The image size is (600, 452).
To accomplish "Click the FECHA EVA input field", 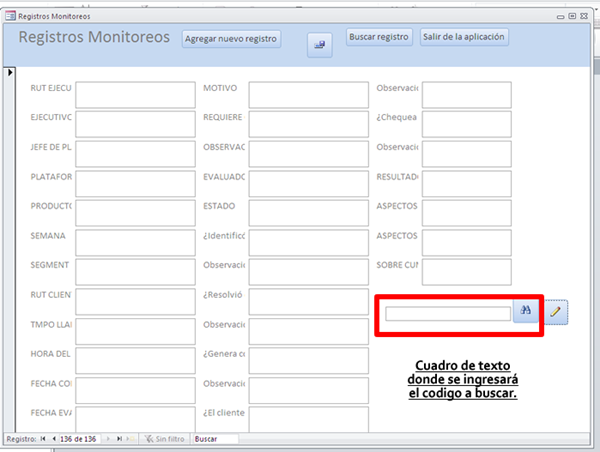I will coord(135,419).
